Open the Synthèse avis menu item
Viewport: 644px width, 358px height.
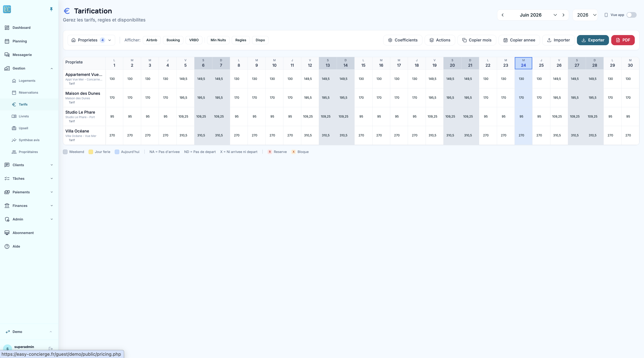(29, 140)
